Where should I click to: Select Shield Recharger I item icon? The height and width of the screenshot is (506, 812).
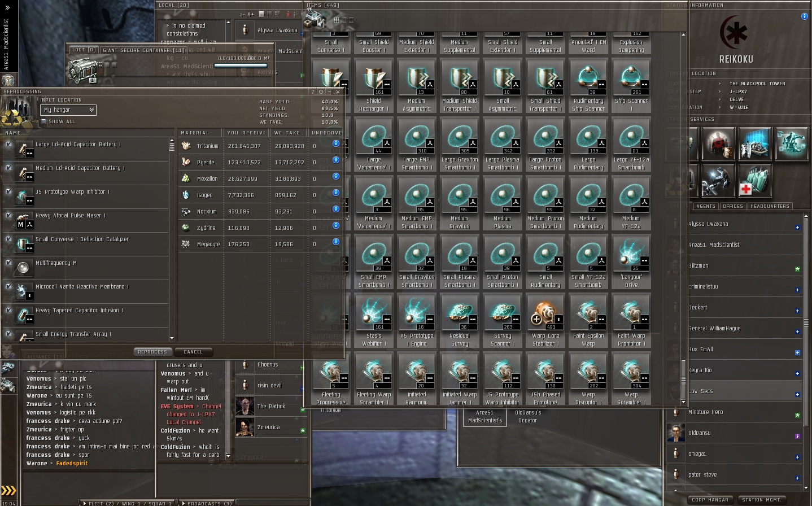tap(373, 77)
